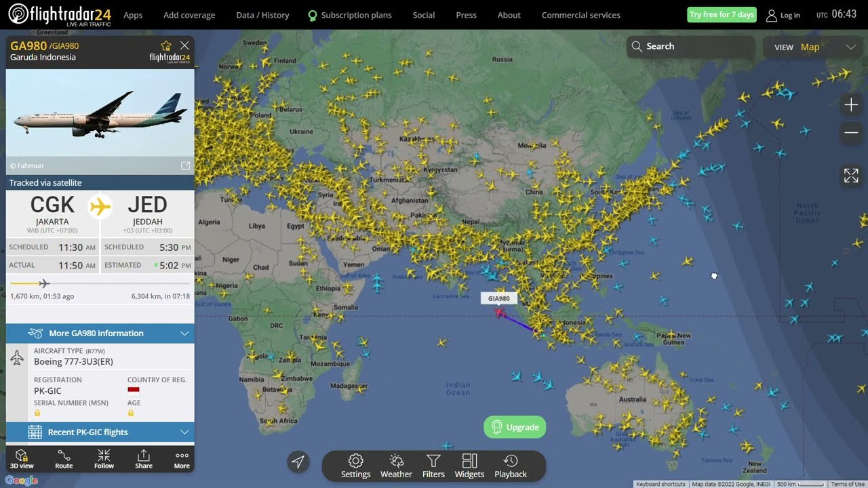Open the Widgets menu
Screen dimensions: 868x488
469,466
